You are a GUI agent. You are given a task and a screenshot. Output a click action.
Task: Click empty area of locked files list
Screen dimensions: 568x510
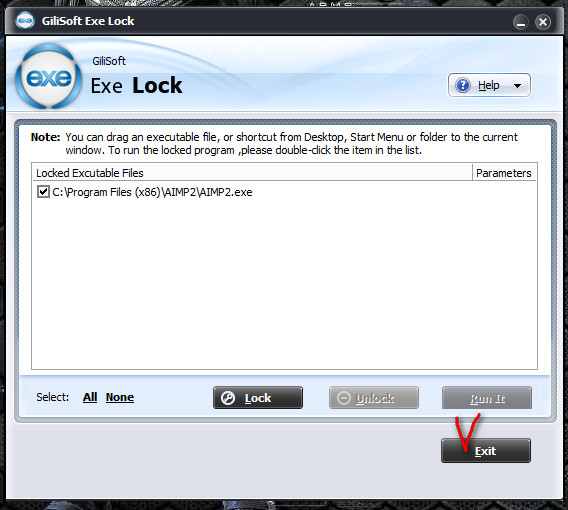(284, 283)
